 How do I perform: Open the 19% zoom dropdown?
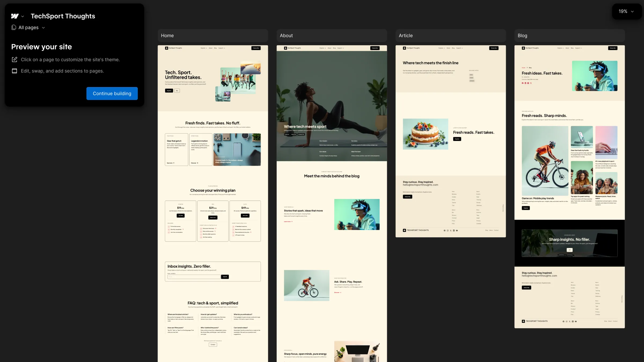coord(626,11)
